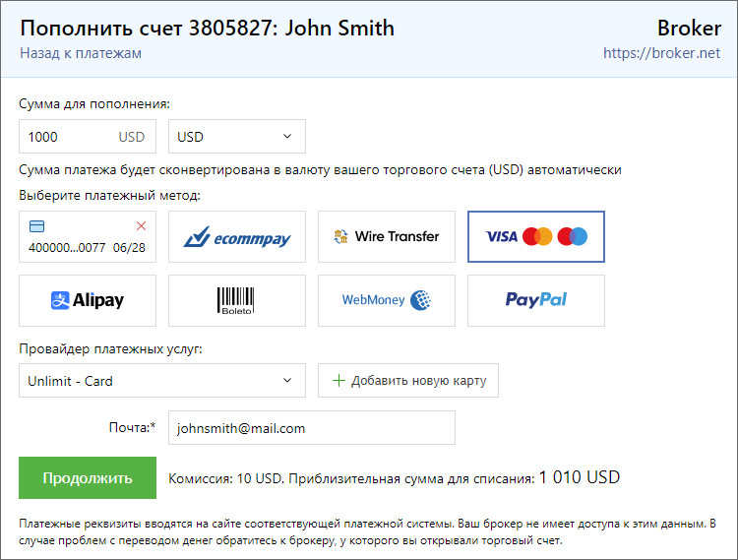738x560 pixels.
Task: Choose WebMoney as payment method
Action: click(387, 300)
